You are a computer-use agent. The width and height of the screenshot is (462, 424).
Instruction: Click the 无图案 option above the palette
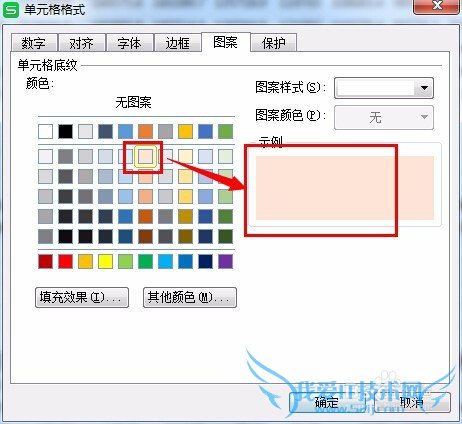(x=133, y=102)
